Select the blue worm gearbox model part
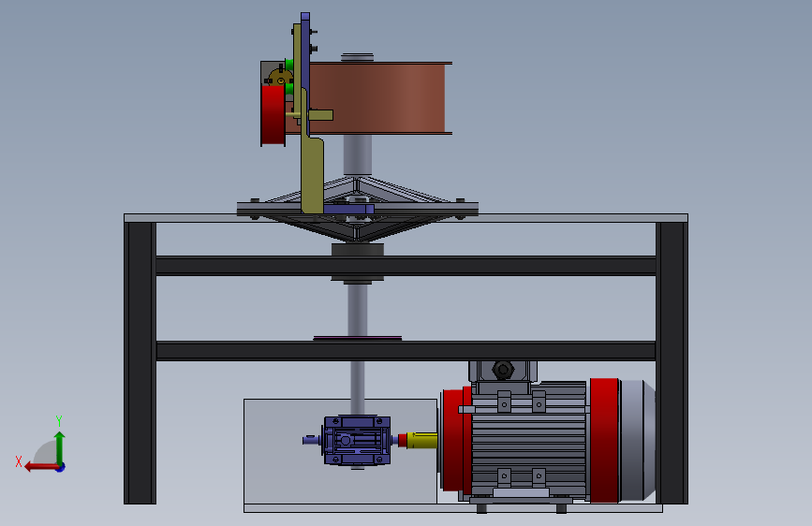 coord(357,440)
